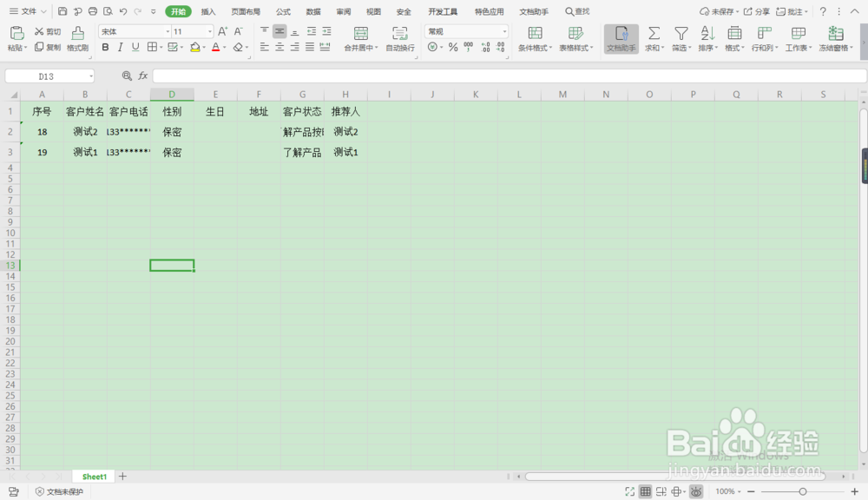Switch to the 公式 formulas tab
This screenshot has width=868, height=500.
coord(284,11)
